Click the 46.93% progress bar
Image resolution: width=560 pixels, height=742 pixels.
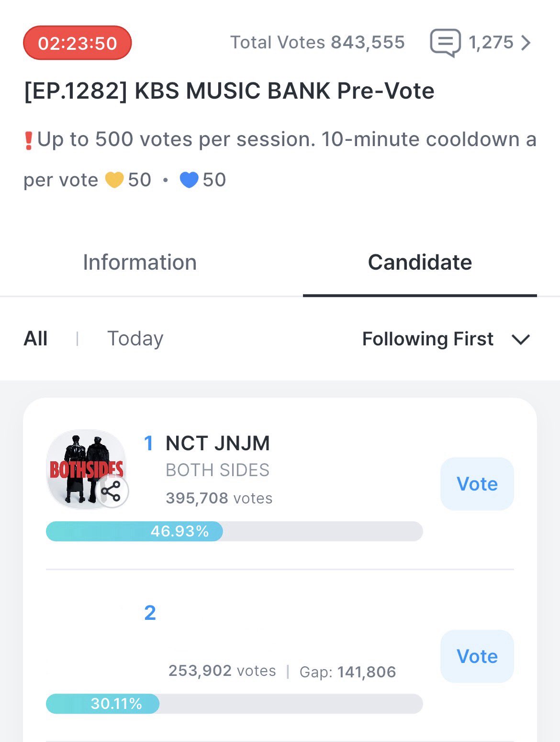point(234,531)
